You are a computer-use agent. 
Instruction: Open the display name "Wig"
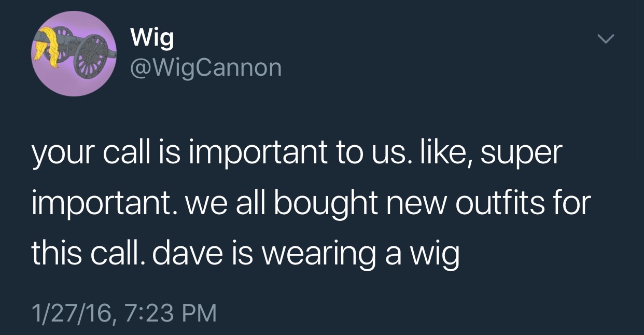(152, 39)
